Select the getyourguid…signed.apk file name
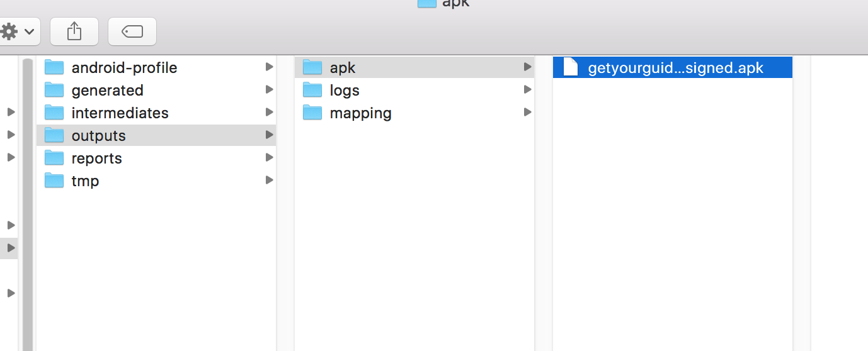 coord(675,68)
